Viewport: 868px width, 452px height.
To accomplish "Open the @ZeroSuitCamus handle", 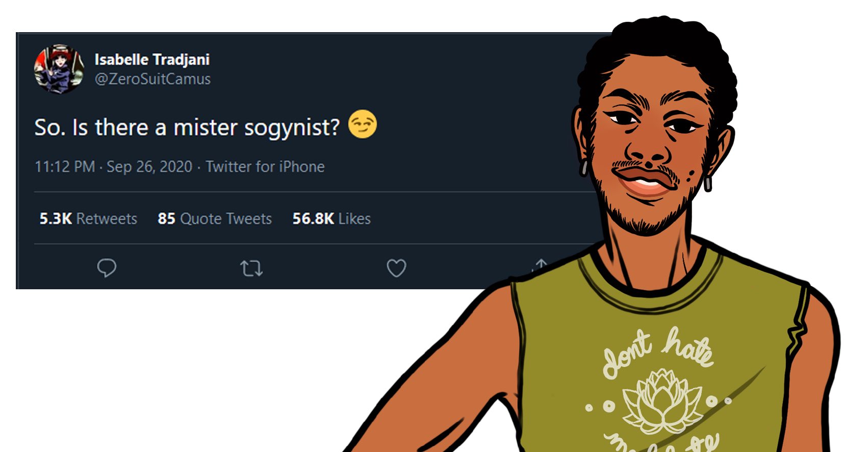I will click(x=152, y=79).
